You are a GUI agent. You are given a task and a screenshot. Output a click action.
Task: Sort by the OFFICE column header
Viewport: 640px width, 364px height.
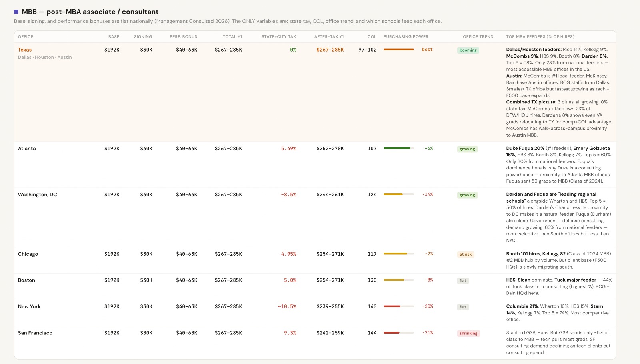click(26, 37)
